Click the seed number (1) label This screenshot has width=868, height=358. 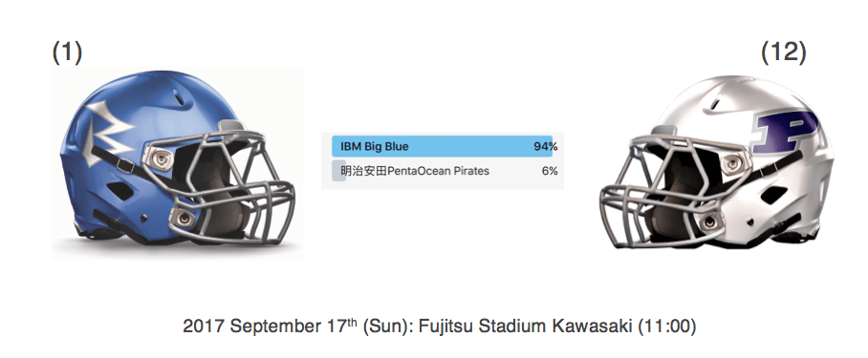coord(67,53)
